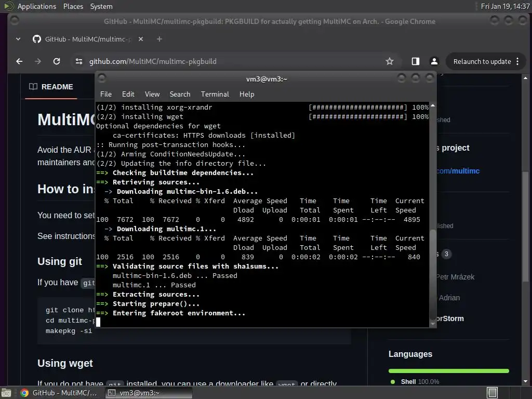Switch to the README tab
The width and height of the screenshot is (532, 399).
pos(51,87)
